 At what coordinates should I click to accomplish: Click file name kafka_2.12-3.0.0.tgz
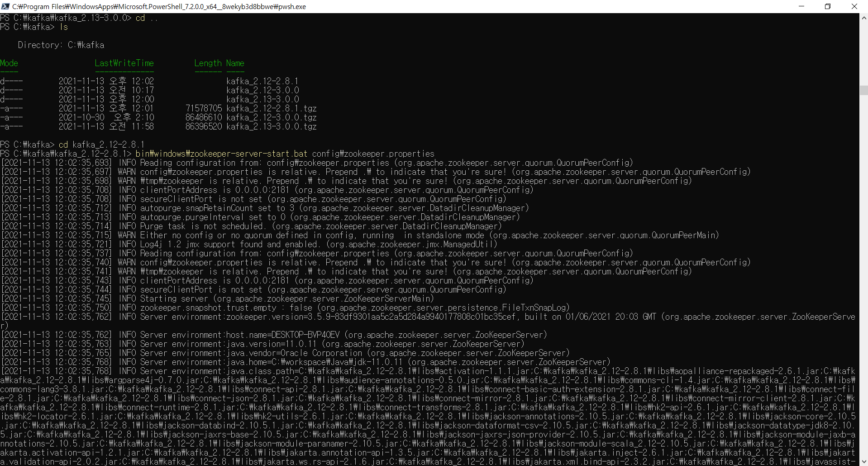click(x=272, y=117)
